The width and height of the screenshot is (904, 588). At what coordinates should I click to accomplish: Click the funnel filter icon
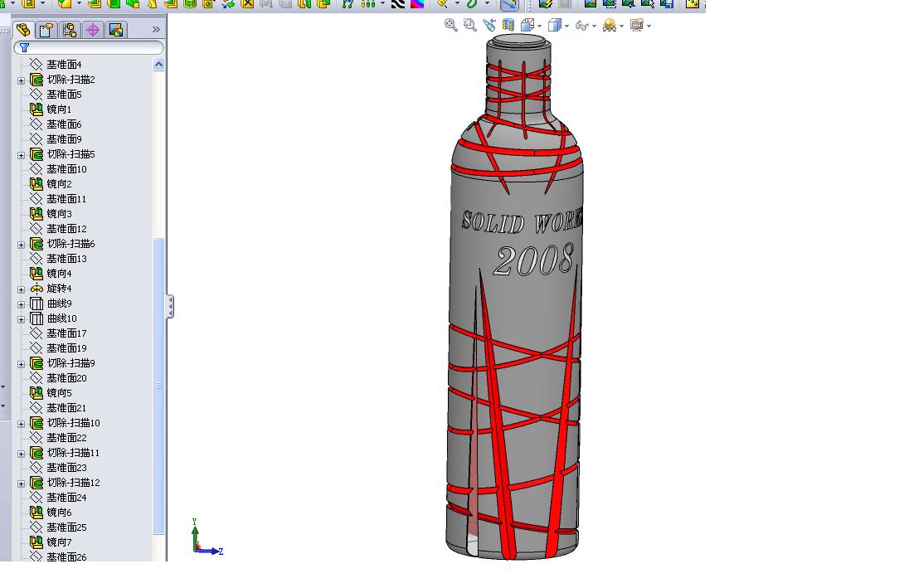pyautogui.click(x=24, y=47)
